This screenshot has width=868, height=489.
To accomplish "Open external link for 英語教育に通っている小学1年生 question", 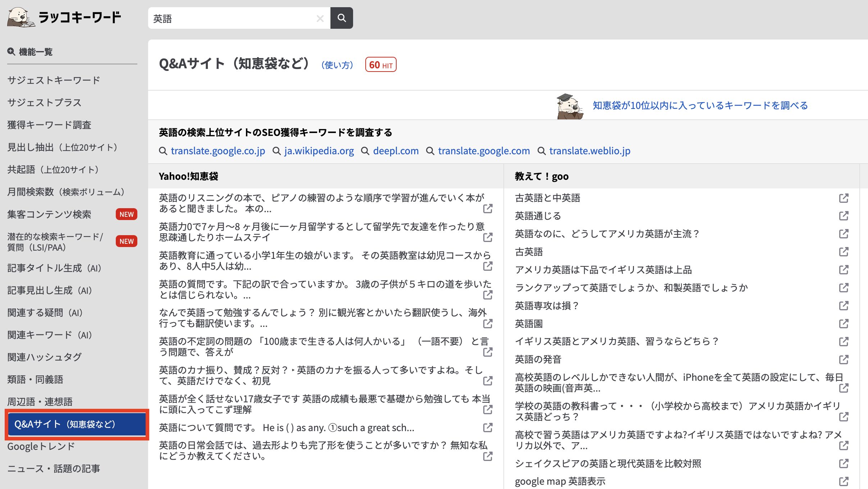I will tap(488, 266).
